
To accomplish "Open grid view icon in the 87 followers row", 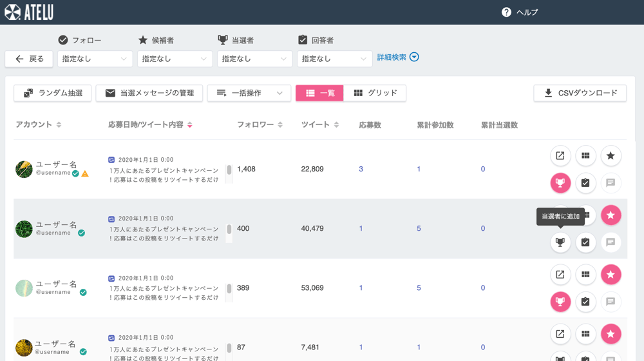I will [585, 334].
